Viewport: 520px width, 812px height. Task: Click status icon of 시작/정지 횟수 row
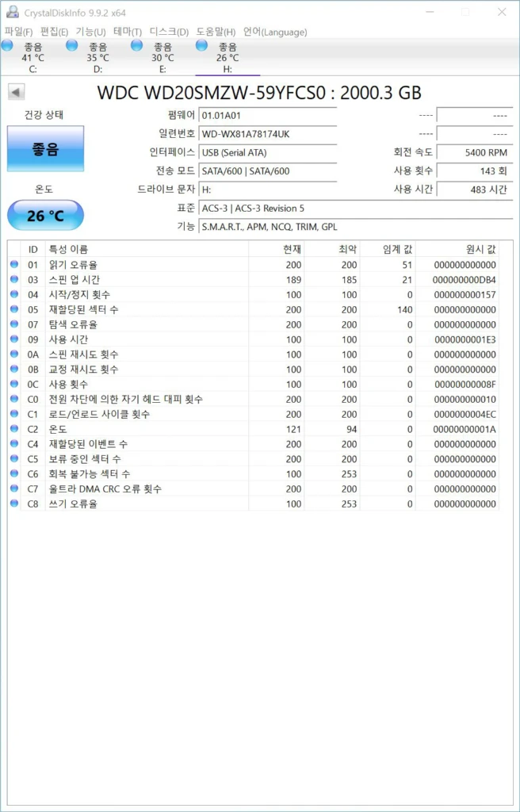pyautogui.click(x=13, y=295)
